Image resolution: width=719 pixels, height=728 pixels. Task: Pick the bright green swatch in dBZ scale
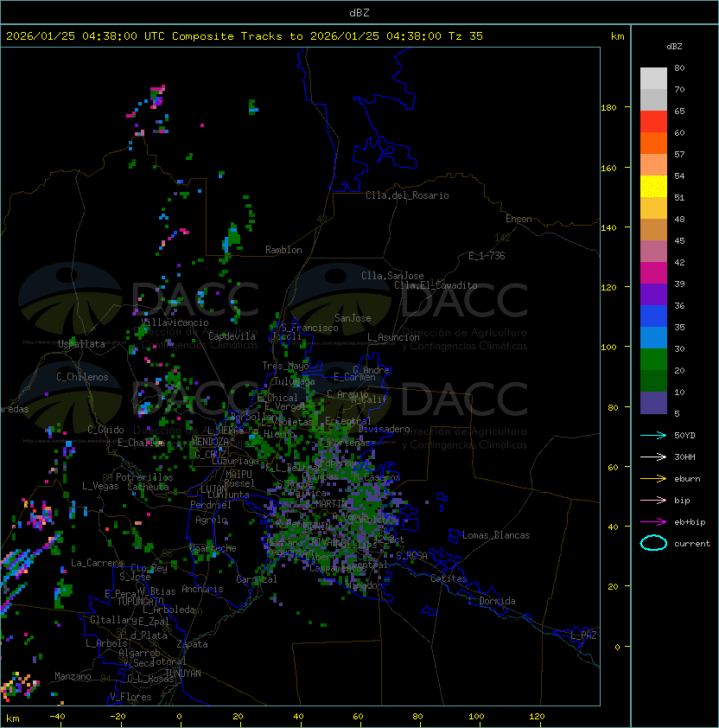pyautogui.click(x=653, y=360)
